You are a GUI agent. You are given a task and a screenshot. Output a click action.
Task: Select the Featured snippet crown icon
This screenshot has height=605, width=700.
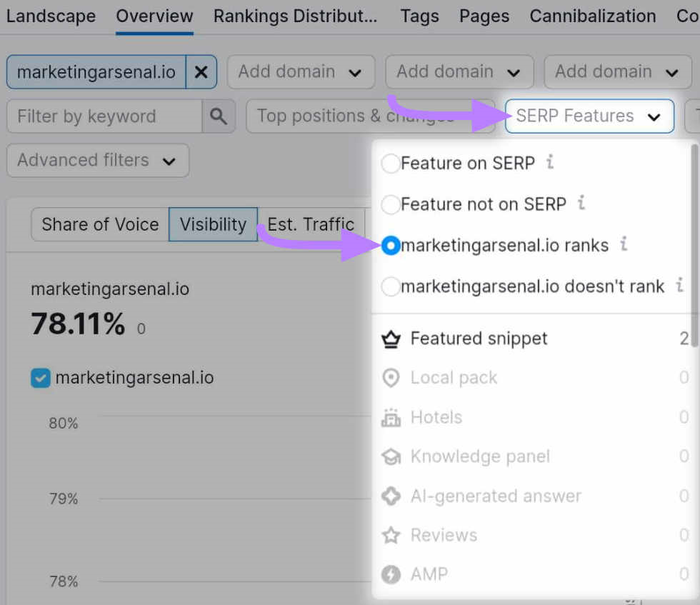pyautogui.click(x=391, y=339)
